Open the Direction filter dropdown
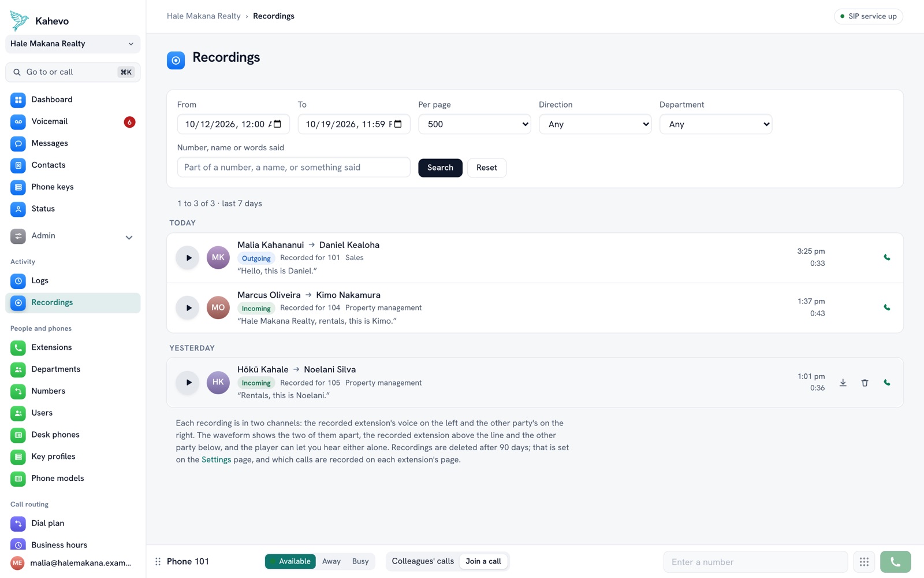 (x=595, y=124)
